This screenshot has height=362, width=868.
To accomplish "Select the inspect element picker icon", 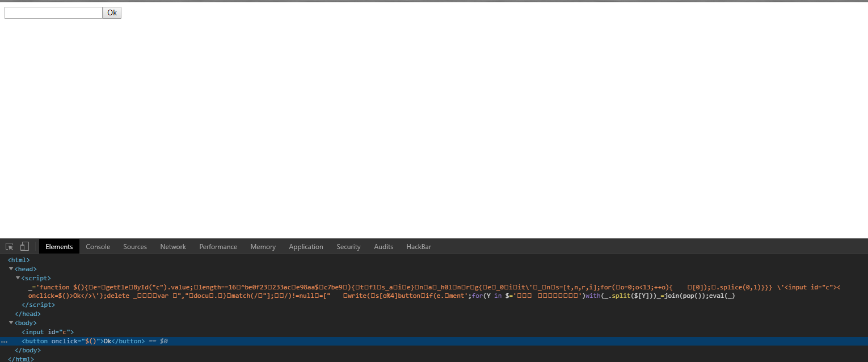I will (x=10, y=246).
